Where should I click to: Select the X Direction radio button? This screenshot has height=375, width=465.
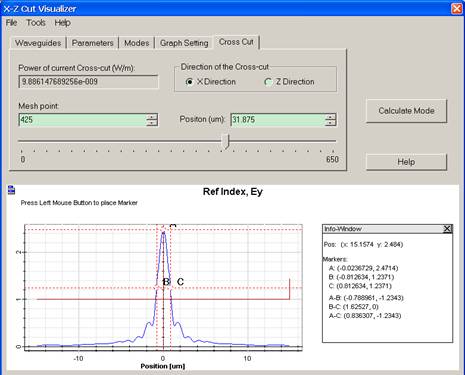[190, 82]
